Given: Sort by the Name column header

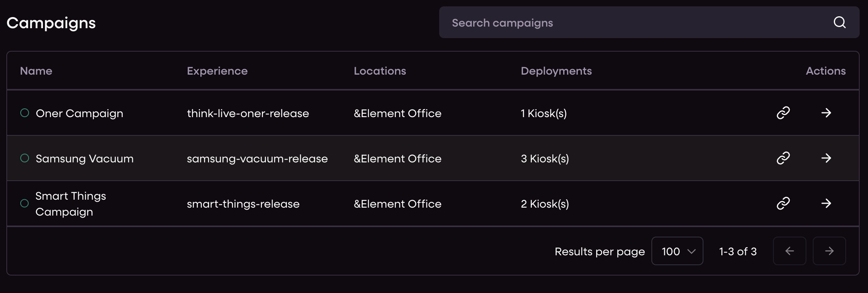Looking at the screenshot, I should point(36,71).
